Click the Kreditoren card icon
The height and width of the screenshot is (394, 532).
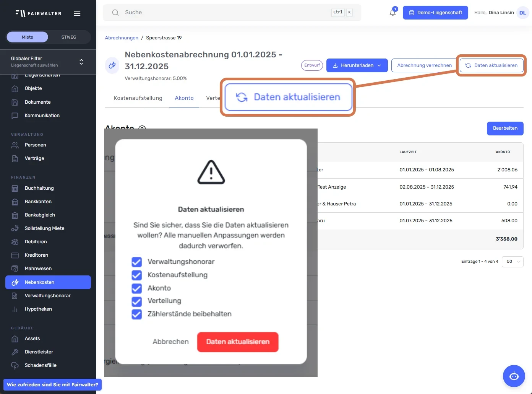coord(15,255)
